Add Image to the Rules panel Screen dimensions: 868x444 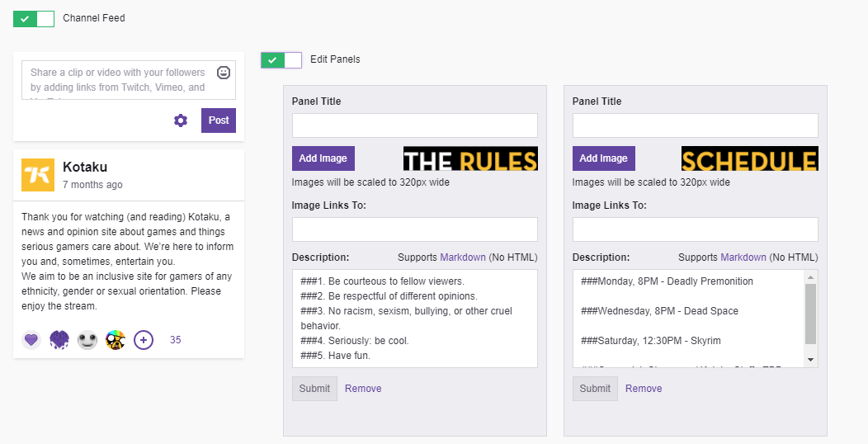323,158
